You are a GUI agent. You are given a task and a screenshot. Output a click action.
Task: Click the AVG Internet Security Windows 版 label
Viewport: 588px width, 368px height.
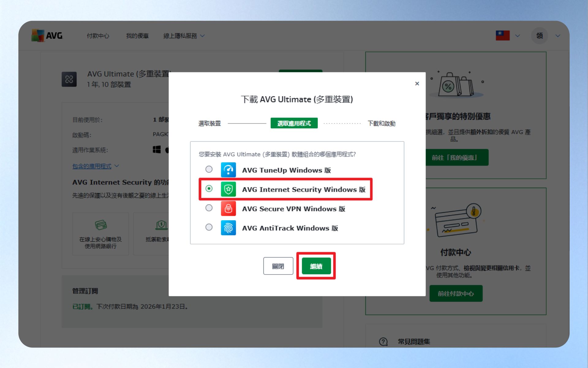304,190
